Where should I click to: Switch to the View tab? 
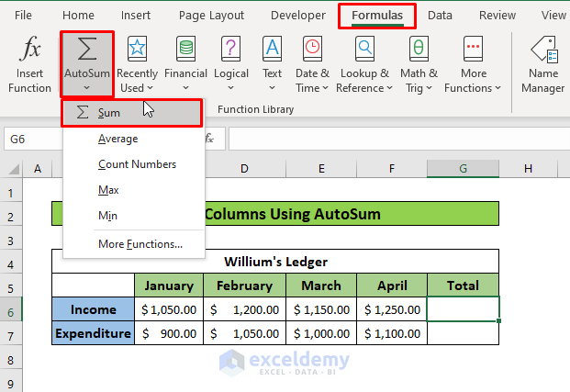coord(553,16)
